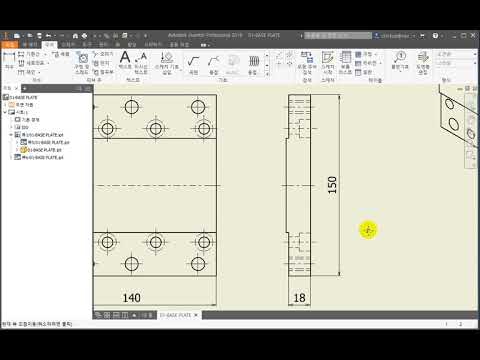The image size is (480, 360).
Task: Click the Help question mark icon
Action: [435, 36]
